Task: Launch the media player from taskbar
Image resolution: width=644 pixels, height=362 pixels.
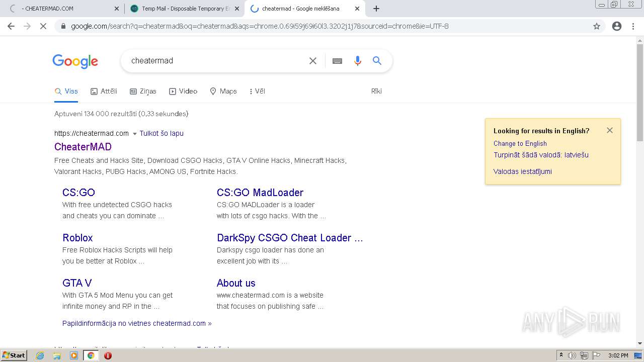Action: (x=74, y=355)
